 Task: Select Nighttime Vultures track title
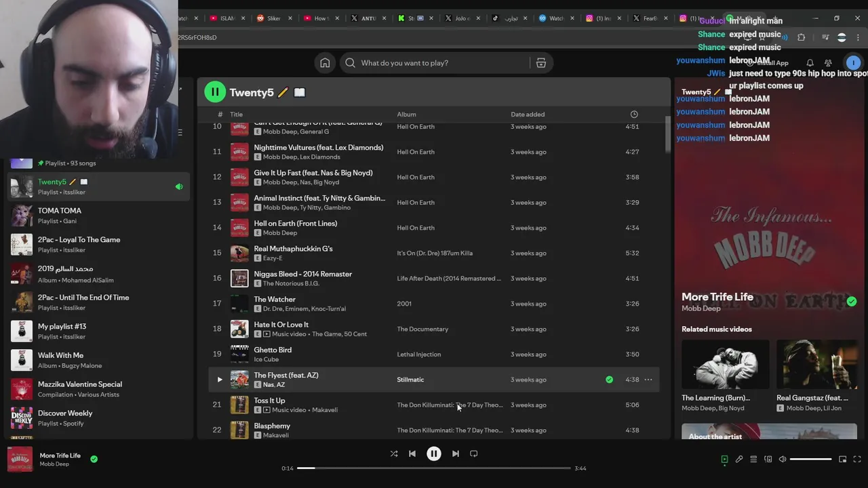pos(319,148)
